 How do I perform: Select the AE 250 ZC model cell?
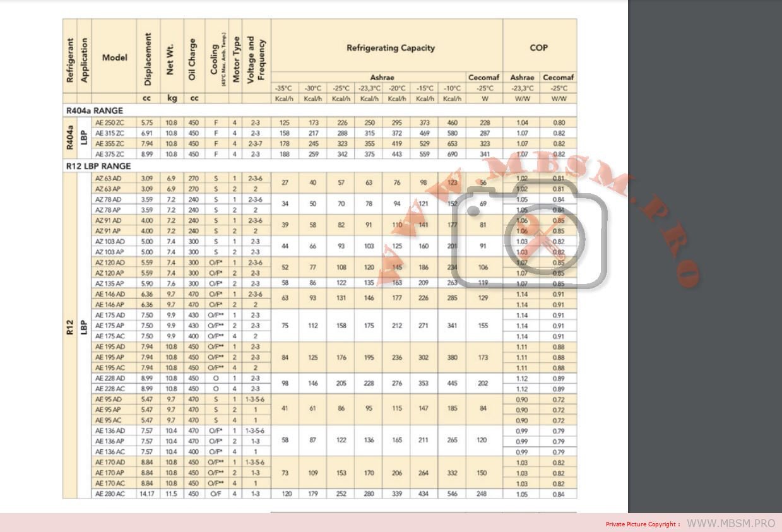(x=110, y=122)
